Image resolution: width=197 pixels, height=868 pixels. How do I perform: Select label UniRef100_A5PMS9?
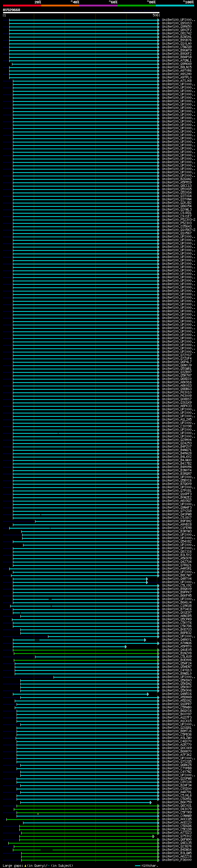(177, 182)
